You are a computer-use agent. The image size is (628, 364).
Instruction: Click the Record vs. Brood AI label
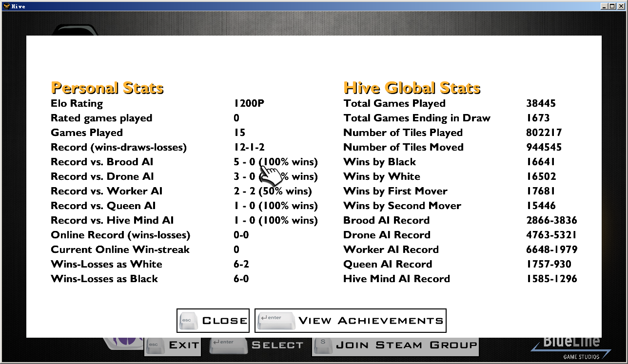(x=102, y=162)
